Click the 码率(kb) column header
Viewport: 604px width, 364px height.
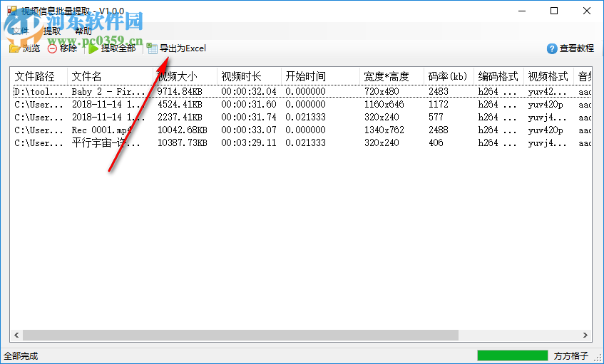[449, 76]
